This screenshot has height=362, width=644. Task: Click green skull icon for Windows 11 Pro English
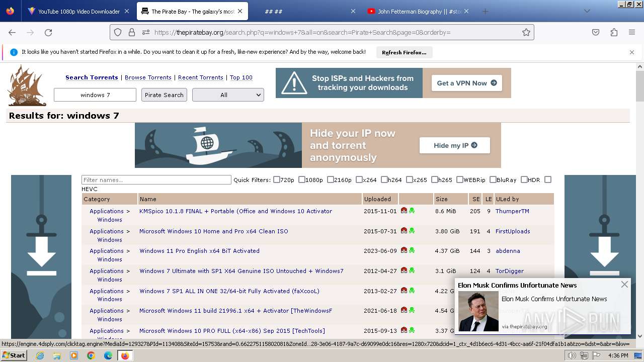click(x=412, y=250)
